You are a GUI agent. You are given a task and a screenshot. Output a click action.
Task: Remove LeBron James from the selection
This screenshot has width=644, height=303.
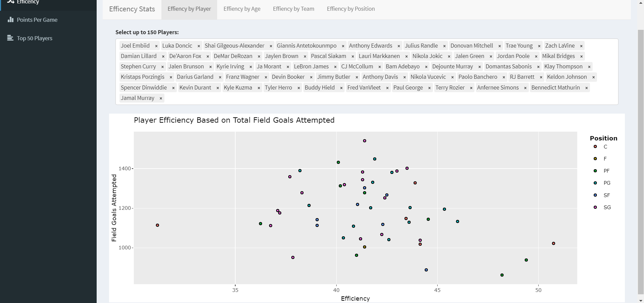coord(335,67)
